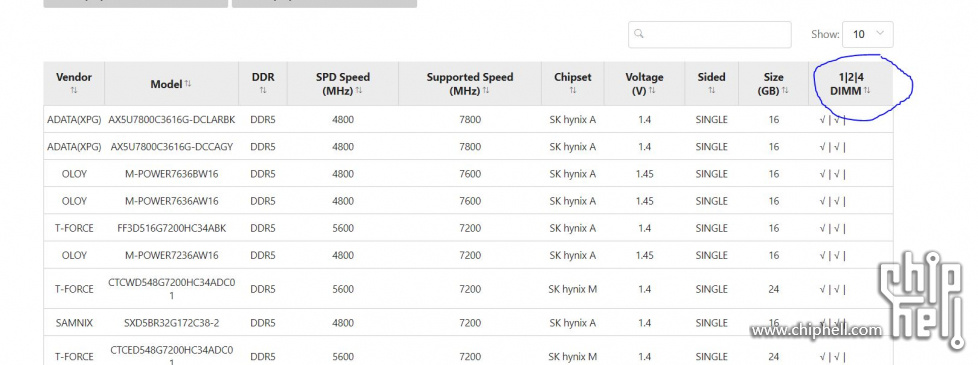The height and width of the screenshot is (365, 978).
Task: Sort by 1|2|4 DIMM column arrows
Action: click(867, 90)
